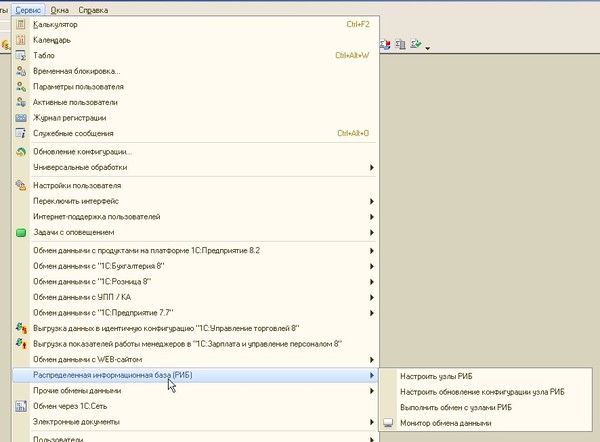Click the Журнал регистрации icon

(21, 118)
